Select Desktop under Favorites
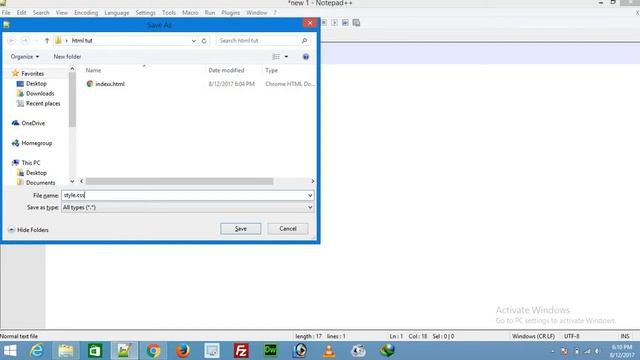The width and height of the screenshot is (640, 360). 36,83
